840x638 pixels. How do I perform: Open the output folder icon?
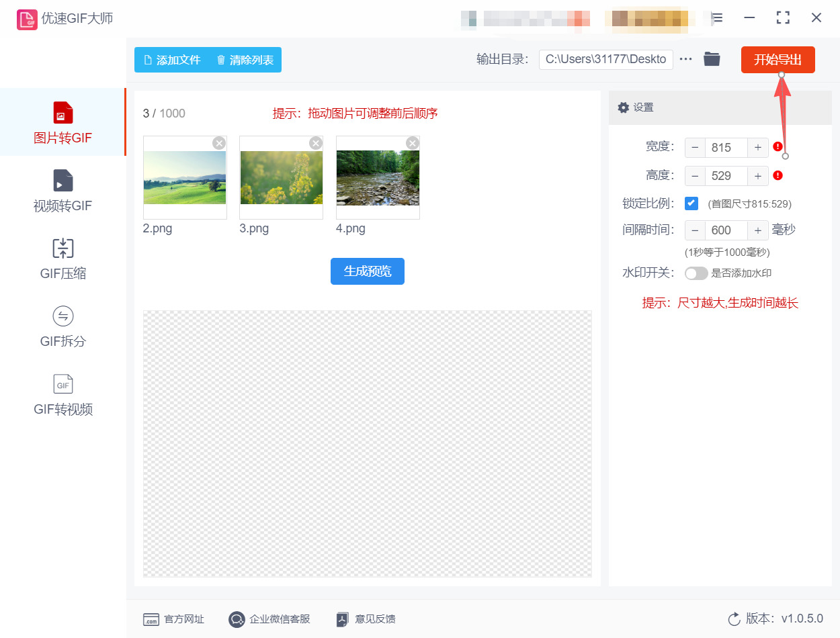coord(712,59)
